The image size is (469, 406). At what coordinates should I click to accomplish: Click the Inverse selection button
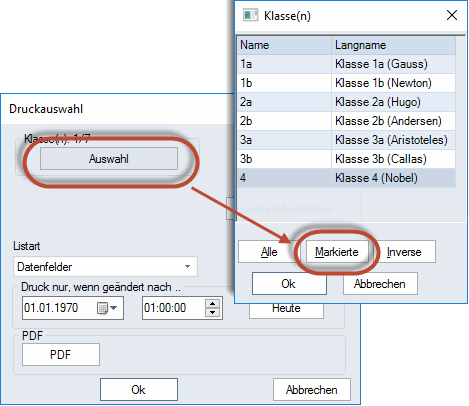[x=404, y=252]
